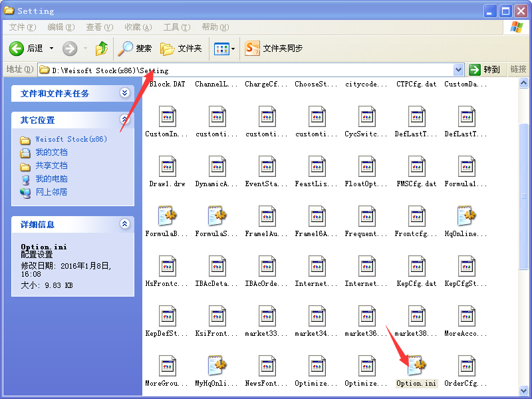Select the KepCfg.dat file icon

pyautogui.click(x=416, y=266)
